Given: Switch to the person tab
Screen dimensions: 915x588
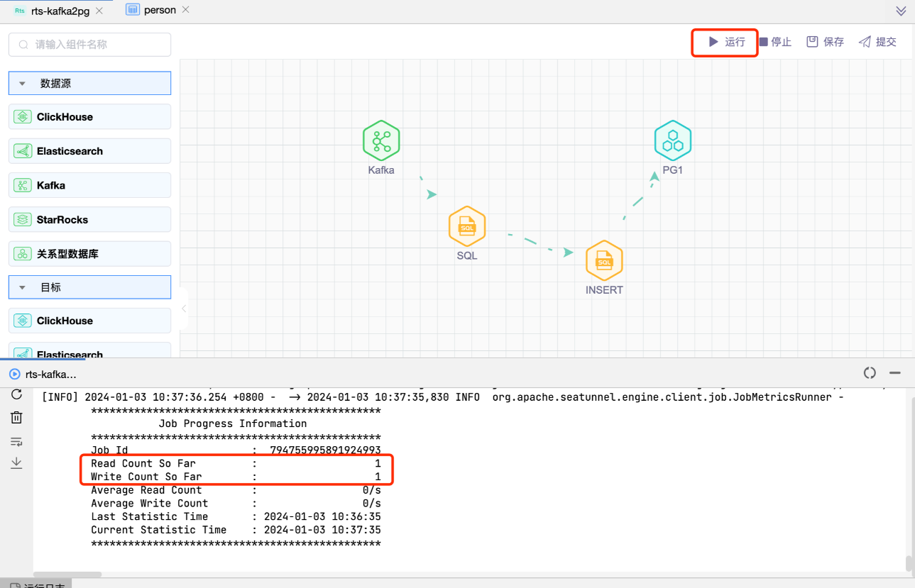Looking at the screenshot, I should [159, 11].
